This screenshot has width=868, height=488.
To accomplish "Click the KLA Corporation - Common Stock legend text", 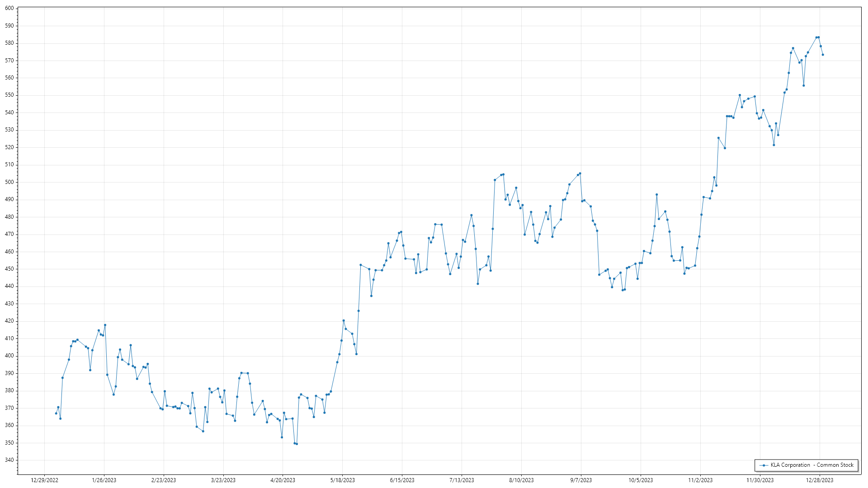I will (812, 465).
